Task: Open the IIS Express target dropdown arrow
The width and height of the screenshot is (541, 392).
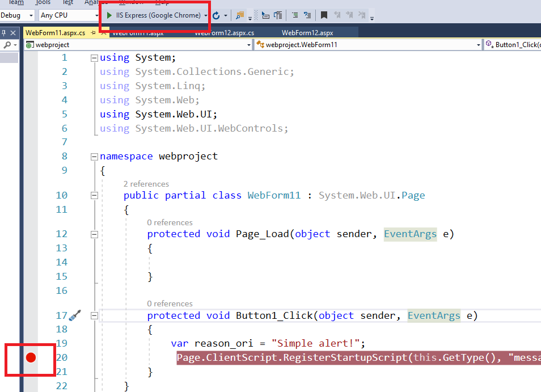Action: click(x=206, y=15)
